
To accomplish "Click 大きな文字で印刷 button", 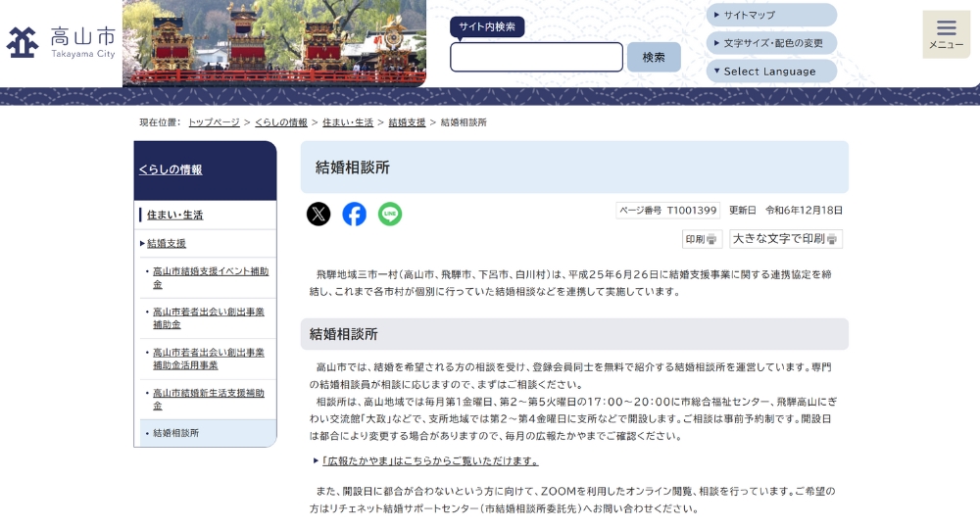I will tap(785, 239).
